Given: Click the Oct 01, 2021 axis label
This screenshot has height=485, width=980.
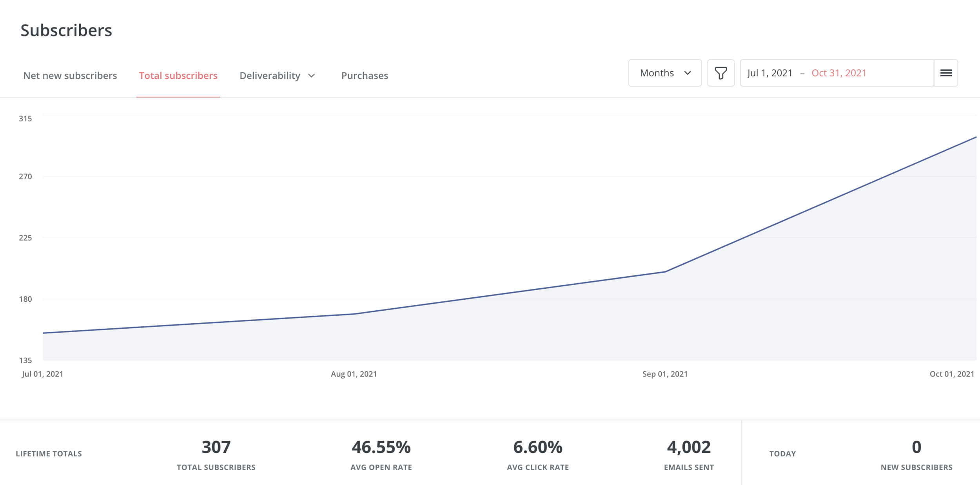Looking at the screenshot, I should click(x=952, y=374).
